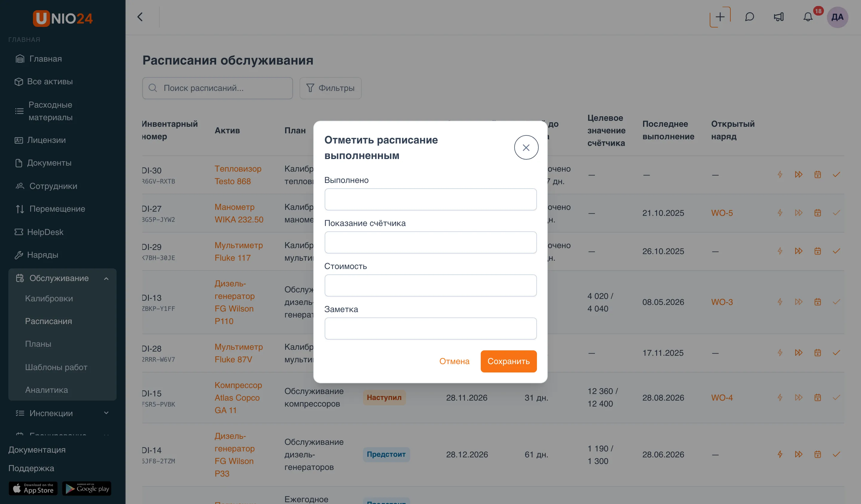Open the Google Play badge
Image resolution: width=861 pixels, height=504 pixels.
tap(87, 489)
